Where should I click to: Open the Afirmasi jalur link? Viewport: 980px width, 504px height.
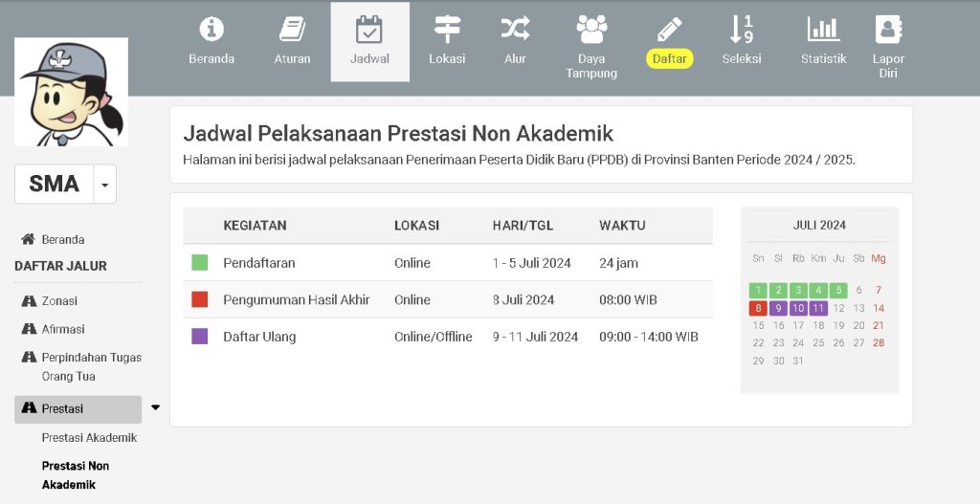click(63, 329)
